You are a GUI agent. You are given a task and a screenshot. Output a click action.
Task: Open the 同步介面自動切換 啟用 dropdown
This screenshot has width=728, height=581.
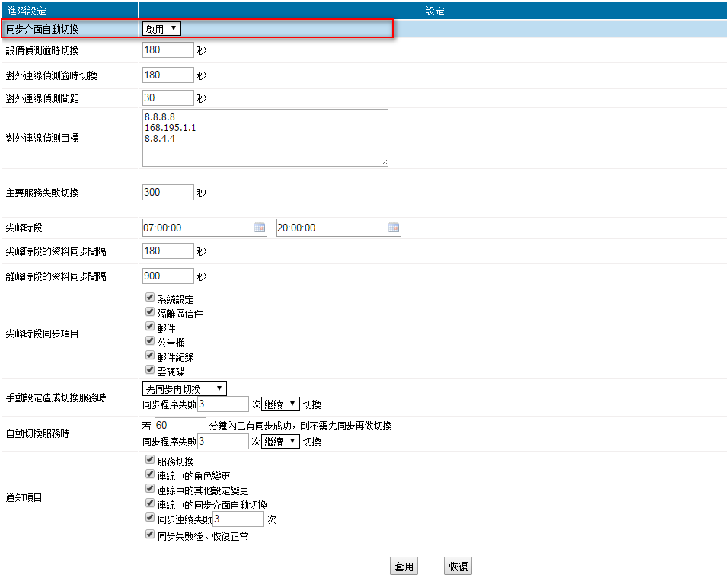[161, 29]
